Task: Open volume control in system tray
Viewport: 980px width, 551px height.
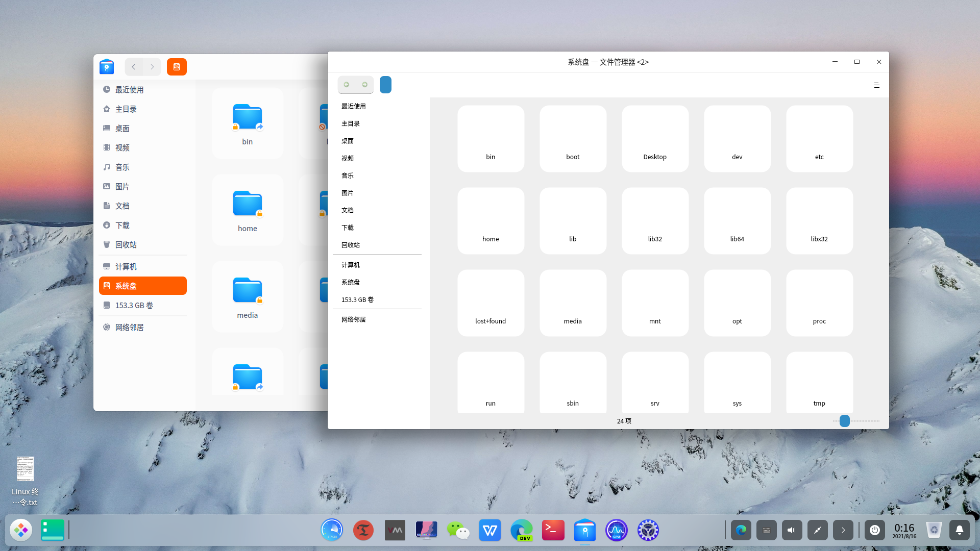Action: coord(792,530)
